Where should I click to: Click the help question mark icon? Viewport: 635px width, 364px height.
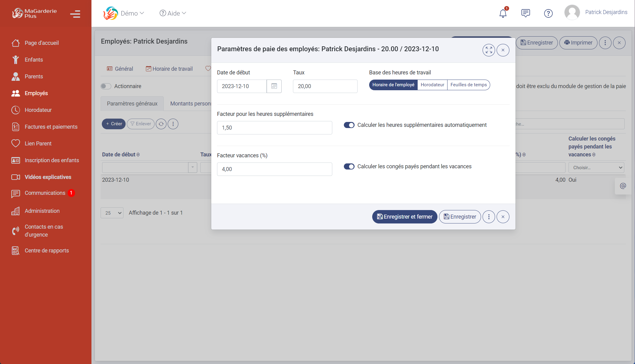[548, 13]
